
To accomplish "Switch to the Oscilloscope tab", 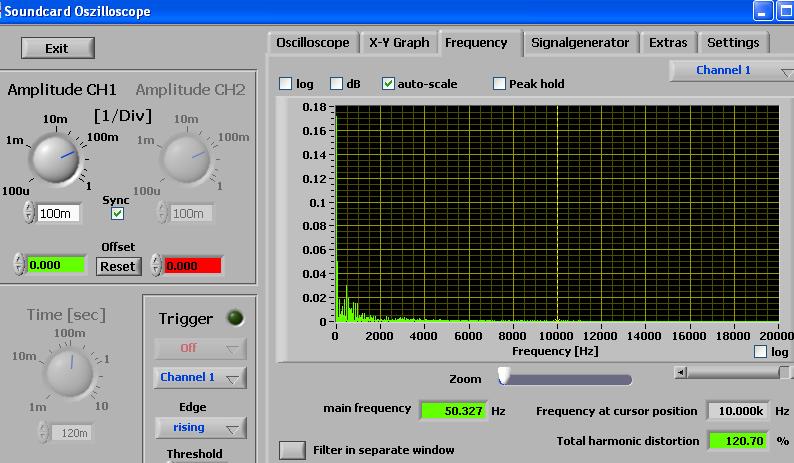I will tap(312, 42).
